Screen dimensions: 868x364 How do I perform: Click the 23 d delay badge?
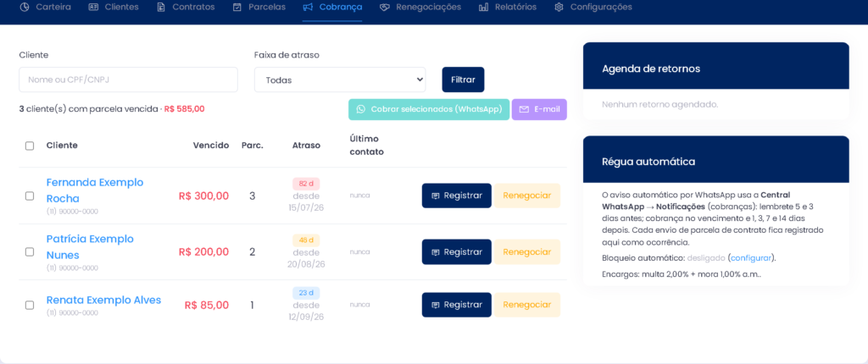click(306, 293)
